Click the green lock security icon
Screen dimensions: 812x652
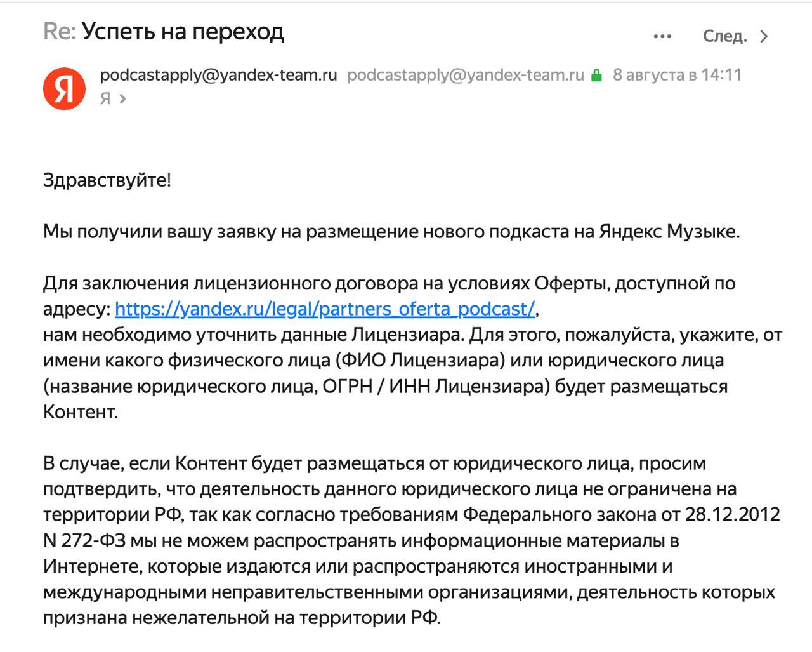[x=596, y=76]
